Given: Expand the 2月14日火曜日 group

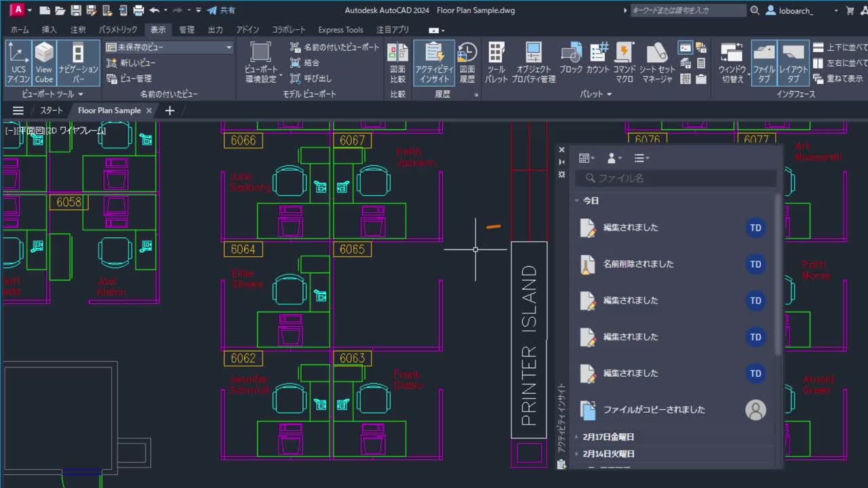Looking at the screenshot, I should 578,454.
